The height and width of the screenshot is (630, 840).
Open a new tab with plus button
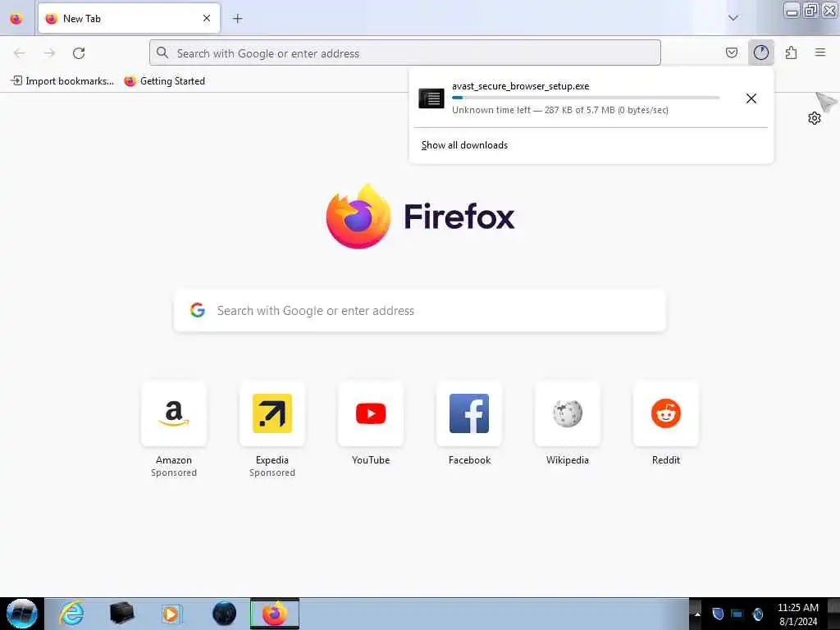(x=237, y=19)
